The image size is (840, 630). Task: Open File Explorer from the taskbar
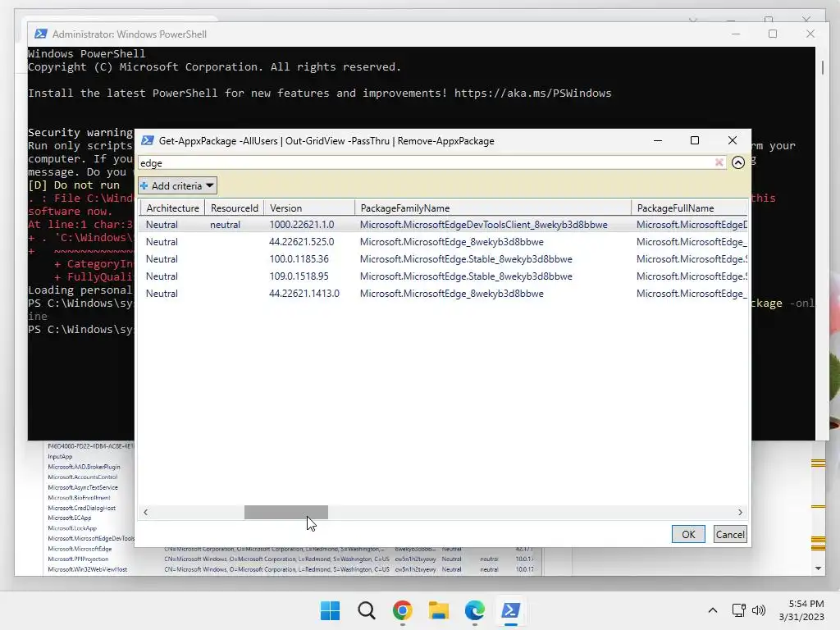438,610
